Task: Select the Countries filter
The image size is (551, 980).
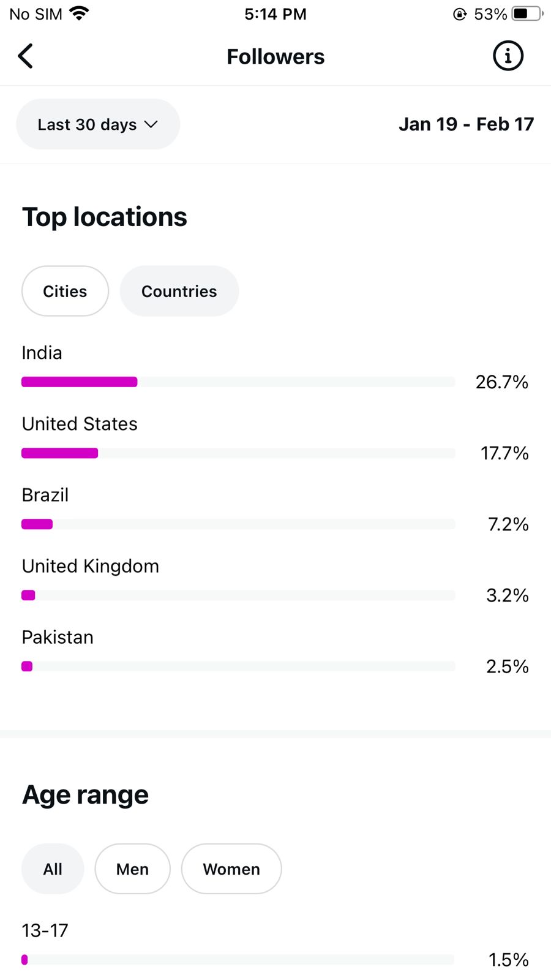Action: 179,291
